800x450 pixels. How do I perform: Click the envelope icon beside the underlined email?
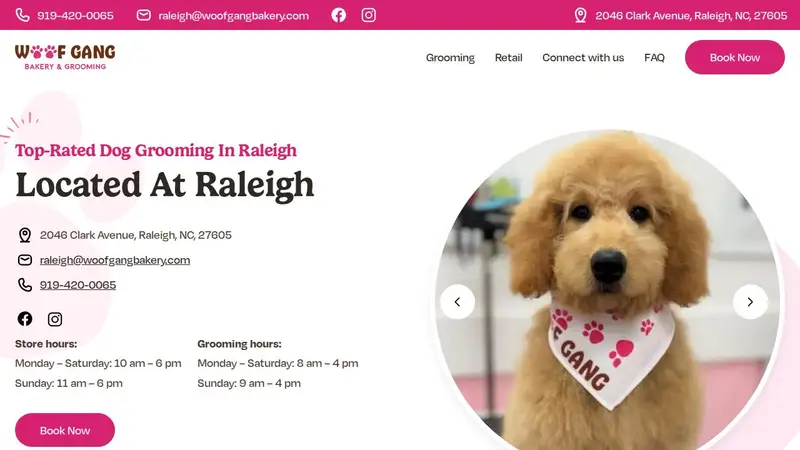tap(24, 260)
